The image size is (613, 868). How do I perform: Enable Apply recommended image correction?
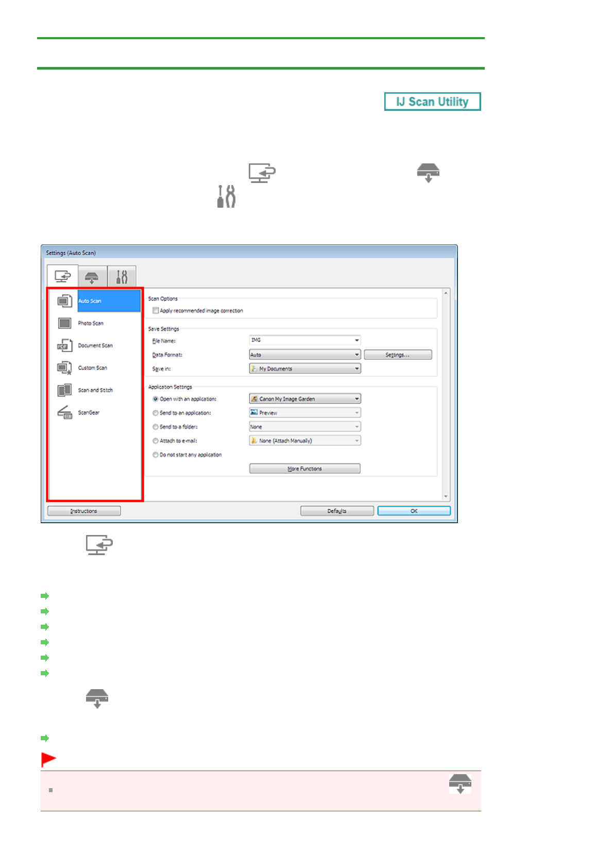click(x=156, y=311)
